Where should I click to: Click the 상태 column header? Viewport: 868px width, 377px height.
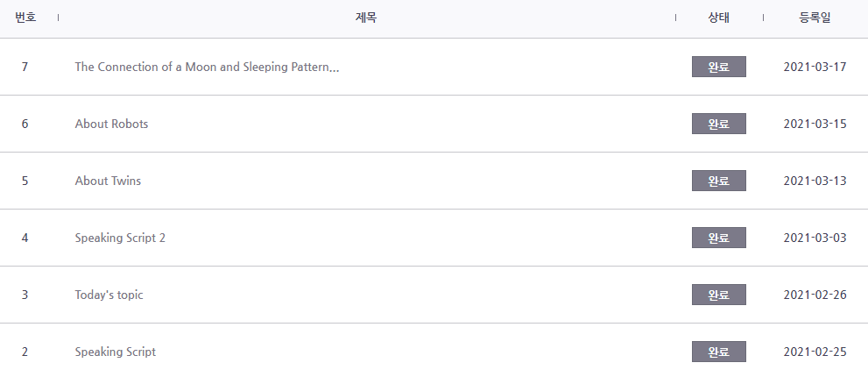718,18
